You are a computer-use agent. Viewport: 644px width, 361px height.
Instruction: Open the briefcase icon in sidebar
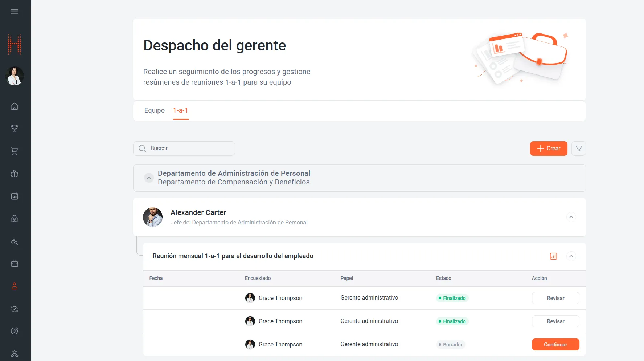[x=15, y=263]
